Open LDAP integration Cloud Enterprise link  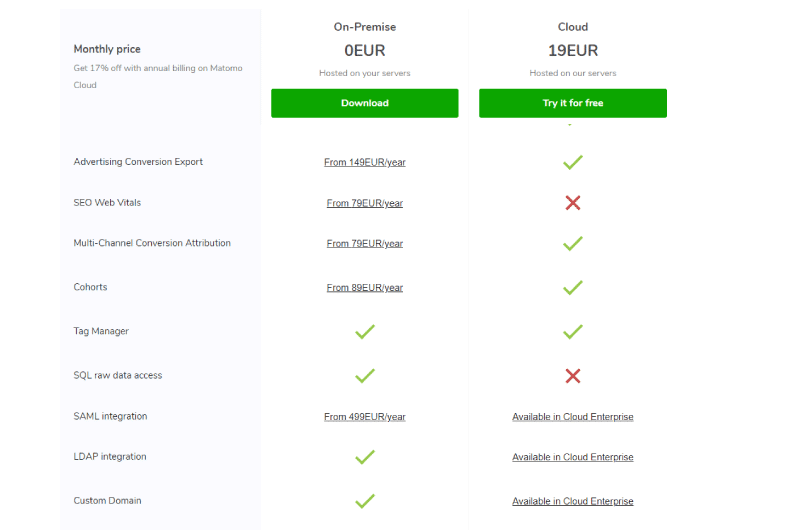pos(572,457)
